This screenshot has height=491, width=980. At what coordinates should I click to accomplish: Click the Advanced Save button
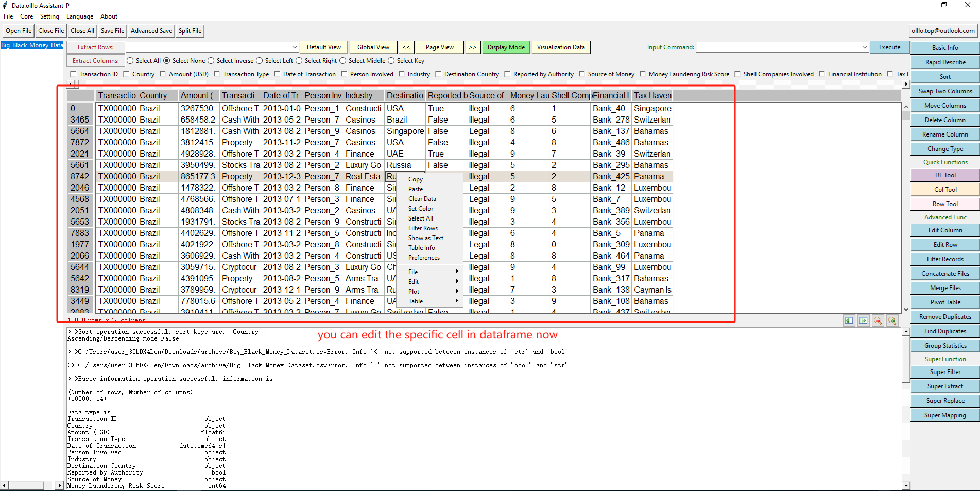[x=151, y=31]
